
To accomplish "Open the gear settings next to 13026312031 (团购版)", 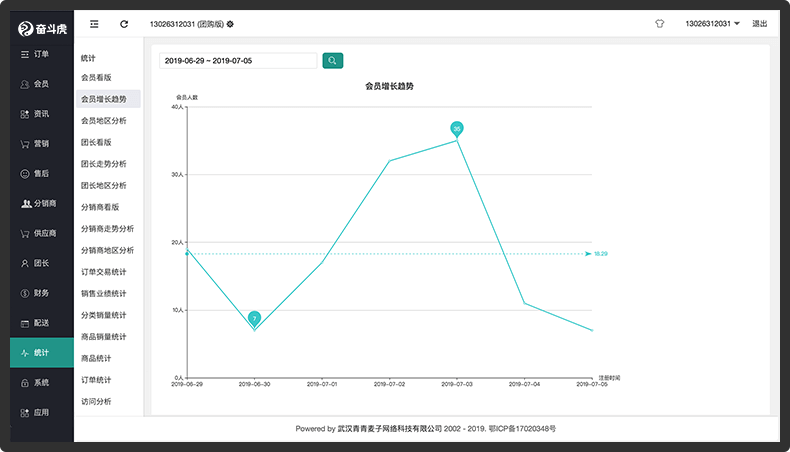I will coord(230,24).
